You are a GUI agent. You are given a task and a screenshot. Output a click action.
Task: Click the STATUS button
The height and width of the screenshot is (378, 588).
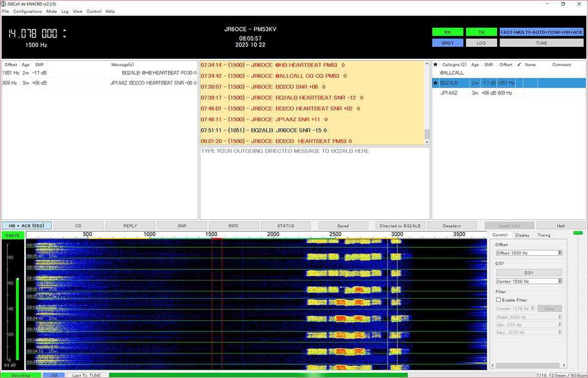point(286,226)
